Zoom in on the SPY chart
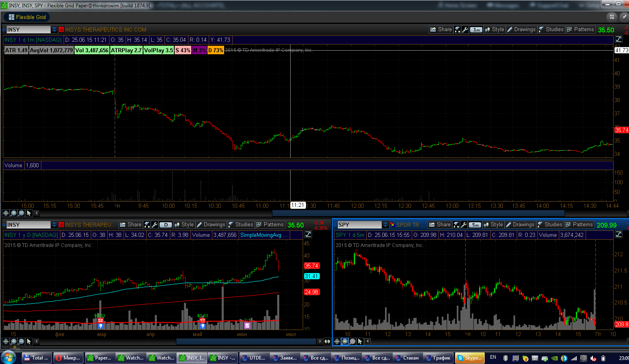 pyautogui.click(x=345, y=341)
